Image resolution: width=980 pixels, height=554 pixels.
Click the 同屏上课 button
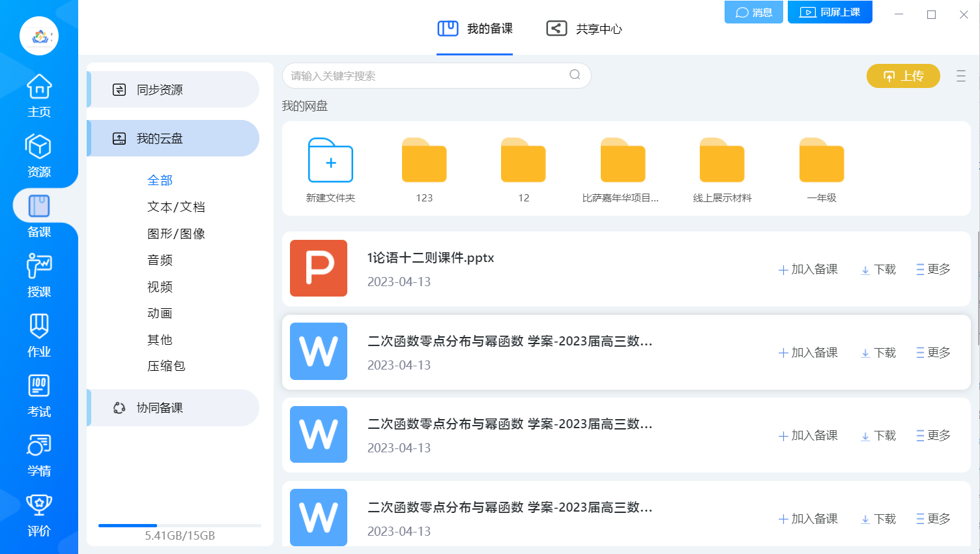(829, 12)
